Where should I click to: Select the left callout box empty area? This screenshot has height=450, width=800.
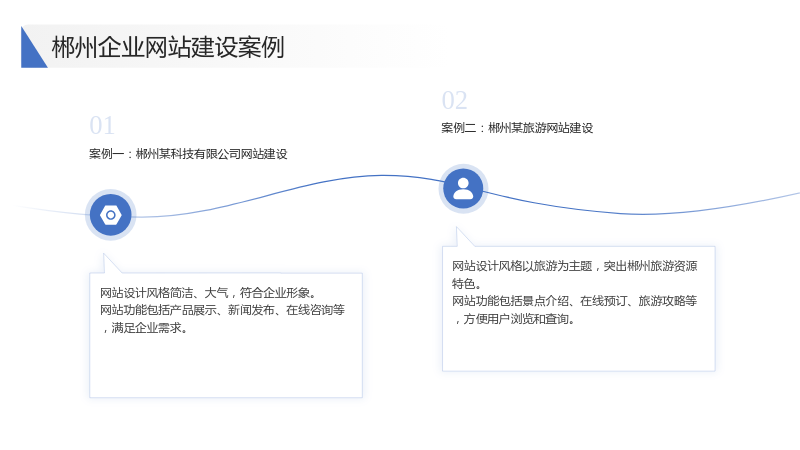226,366
